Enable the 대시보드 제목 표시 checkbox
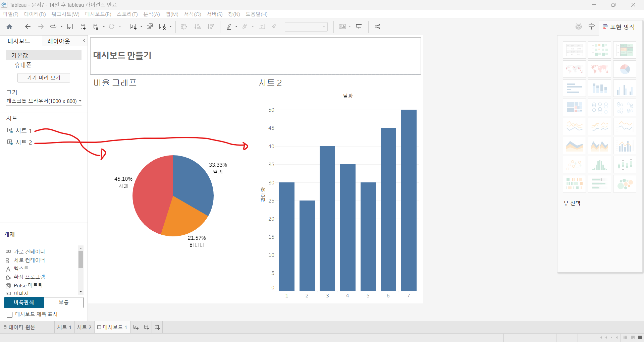 click(x=10, y=315)
